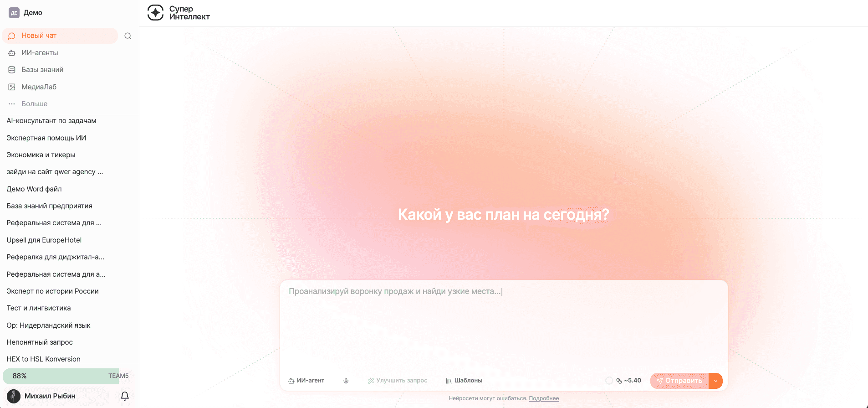This screenshot has height=408, width=868.
Task: Open chat Эксперт по истории России
Action: coord(52,291)
